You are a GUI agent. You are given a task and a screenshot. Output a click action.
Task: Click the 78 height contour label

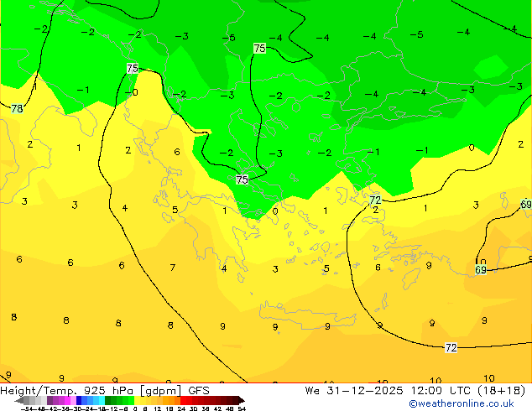click(17, 108)
